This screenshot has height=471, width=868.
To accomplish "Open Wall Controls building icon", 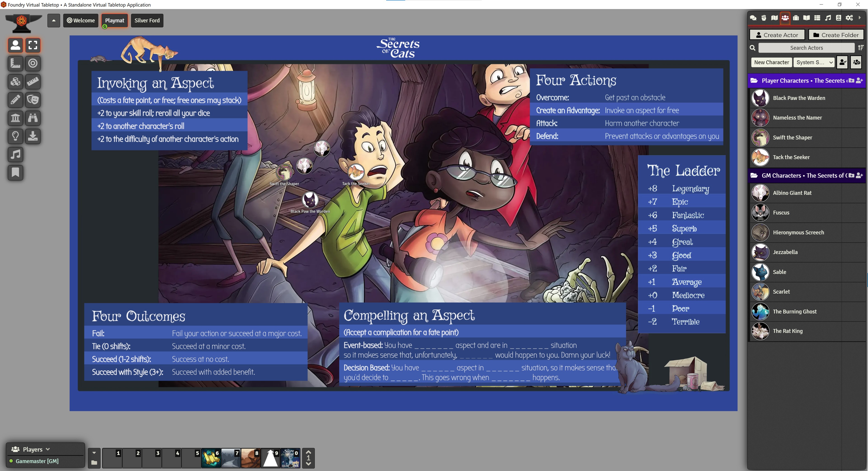I will (15, 118).
